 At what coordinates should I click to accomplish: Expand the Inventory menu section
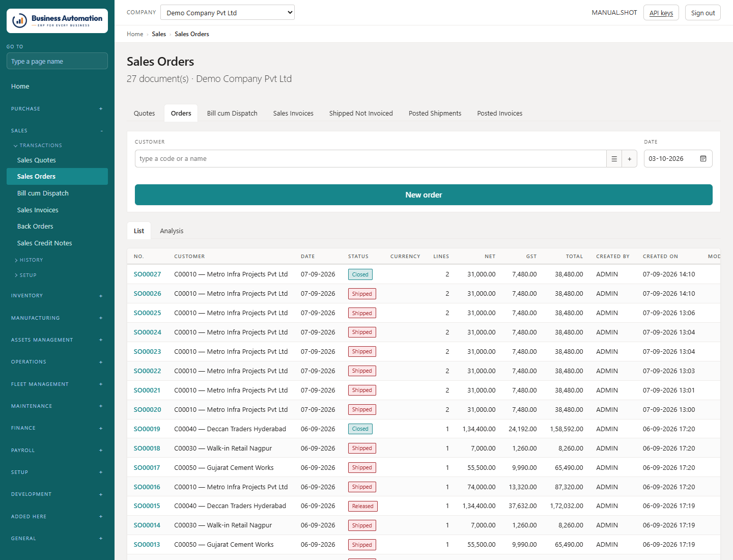pyautogui.click(x=57, y=296)
